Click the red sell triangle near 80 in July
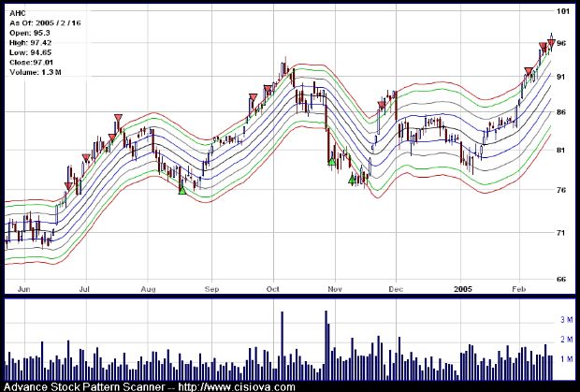The width and height of the screenshot is (580, 392). coord(86,158)
